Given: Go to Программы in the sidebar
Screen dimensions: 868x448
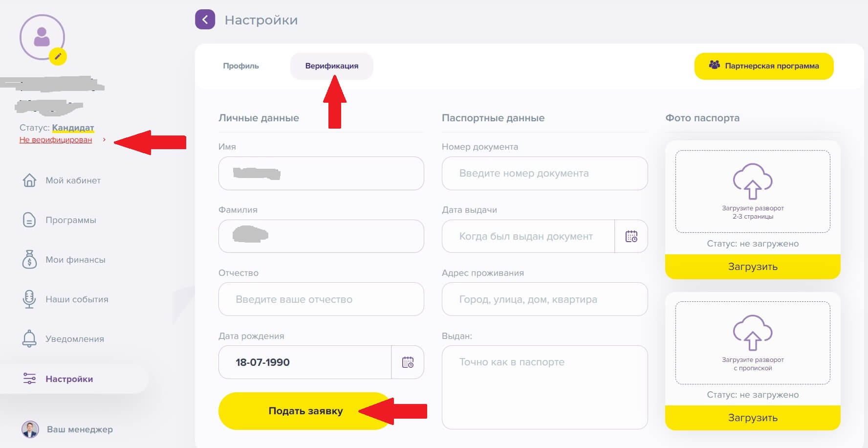Looking at the screenshot, I should [70, 220].
